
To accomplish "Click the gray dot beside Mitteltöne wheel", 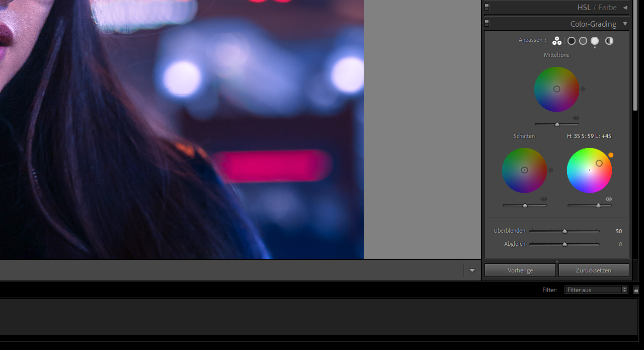I will [x=583, y=89].
